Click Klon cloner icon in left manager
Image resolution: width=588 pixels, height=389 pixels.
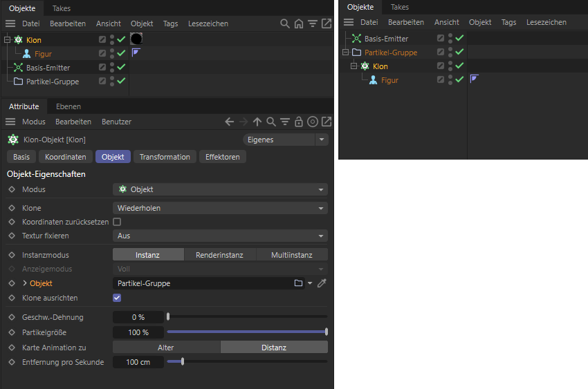click(18, 39)
